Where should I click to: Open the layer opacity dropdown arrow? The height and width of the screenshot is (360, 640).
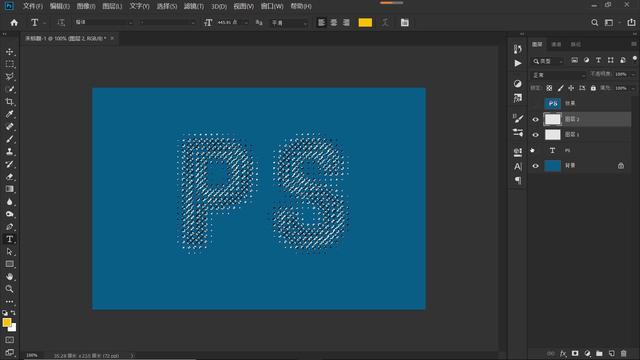coord(633,74)
